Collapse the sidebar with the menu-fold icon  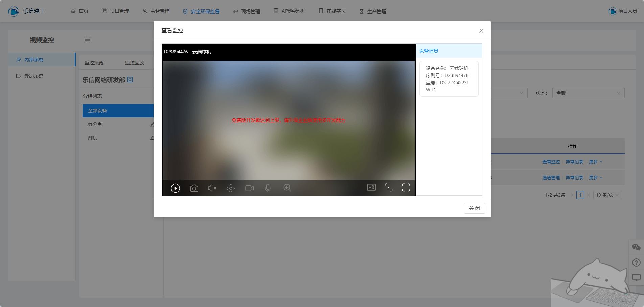(87, 40)
